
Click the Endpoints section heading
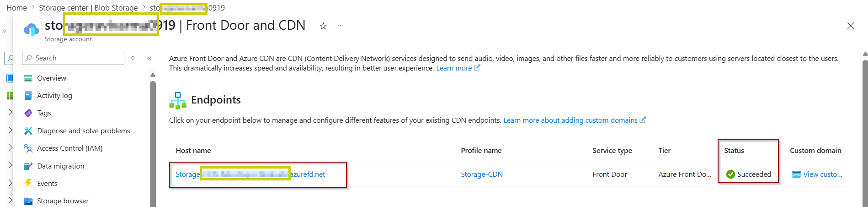[216, 100]
